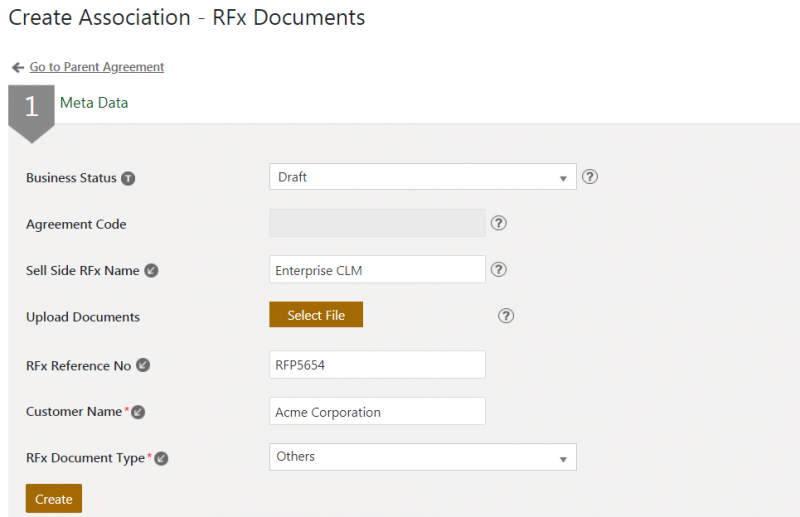The image size is (800, 517).
Task: Click the back arrow beside Go to Parent Agreement
Action: 17,67
